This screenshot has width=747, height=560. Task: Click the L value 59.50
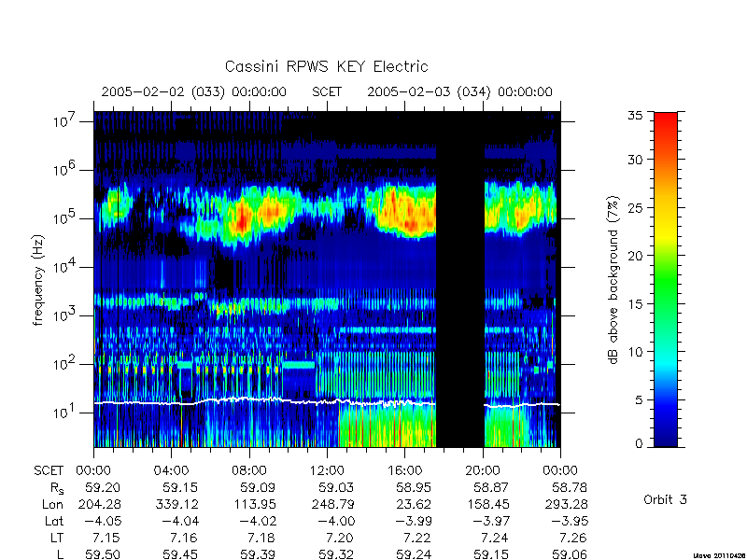(x=103, y=554)
